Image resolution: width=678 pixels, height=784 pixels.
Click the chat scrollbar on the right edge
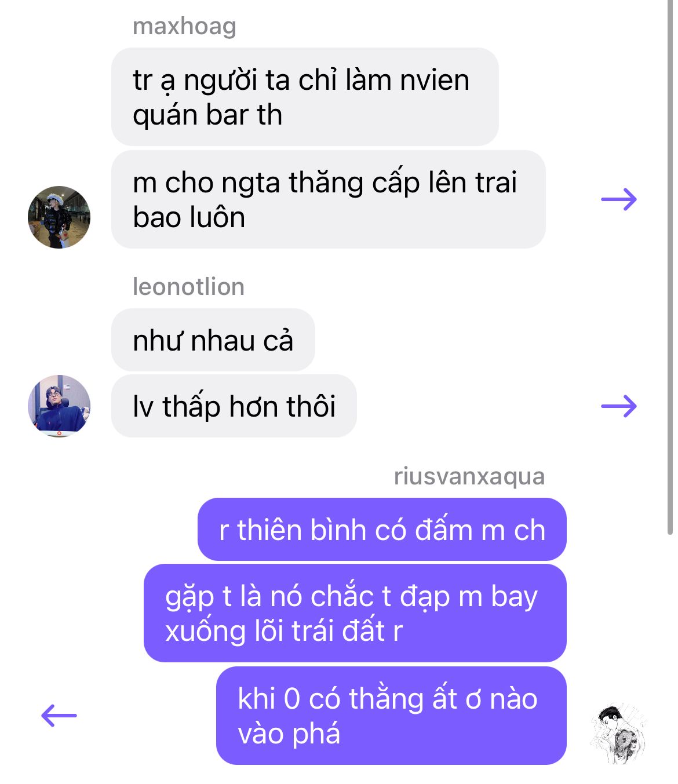point(670,267)
